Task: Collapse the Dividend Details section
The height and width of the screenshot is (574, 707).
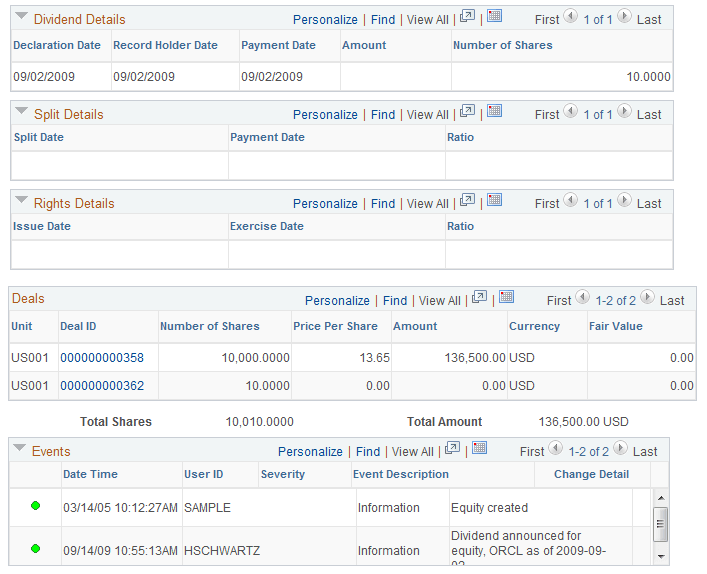Action: pos(21,16)
